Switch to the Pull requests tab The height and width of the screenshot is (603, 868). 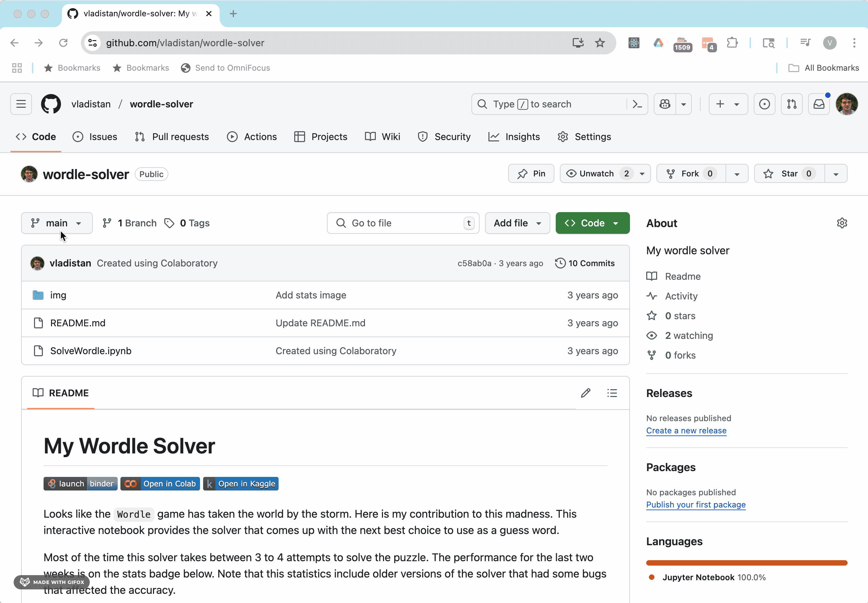(x=172, y=137)
